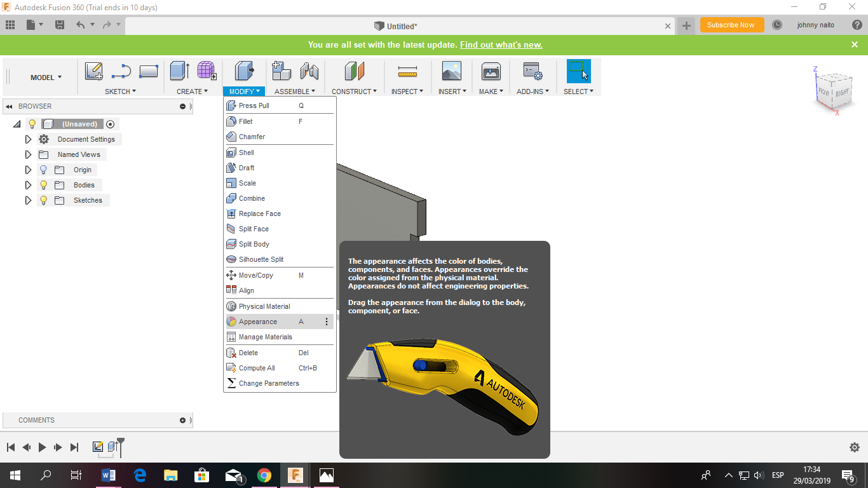Open Word from the taskbar

tap(109, 475)
